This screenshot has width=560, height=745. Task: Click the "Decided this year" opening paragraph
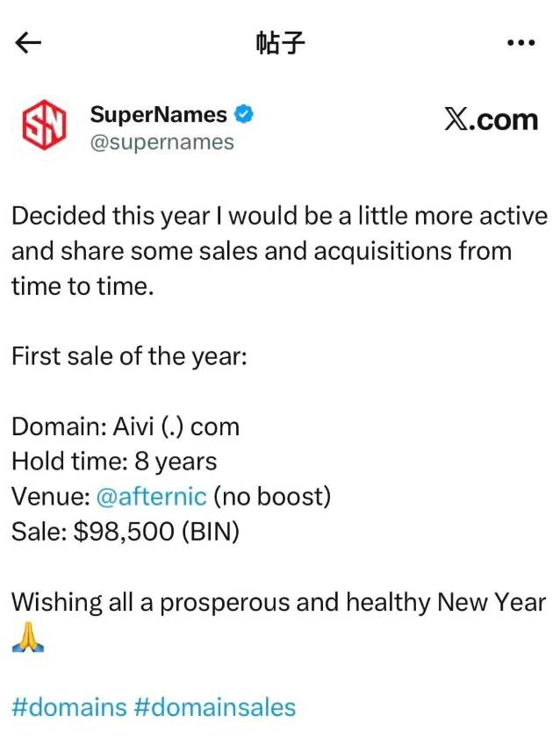pyautogui.click(x=279, y=250)
